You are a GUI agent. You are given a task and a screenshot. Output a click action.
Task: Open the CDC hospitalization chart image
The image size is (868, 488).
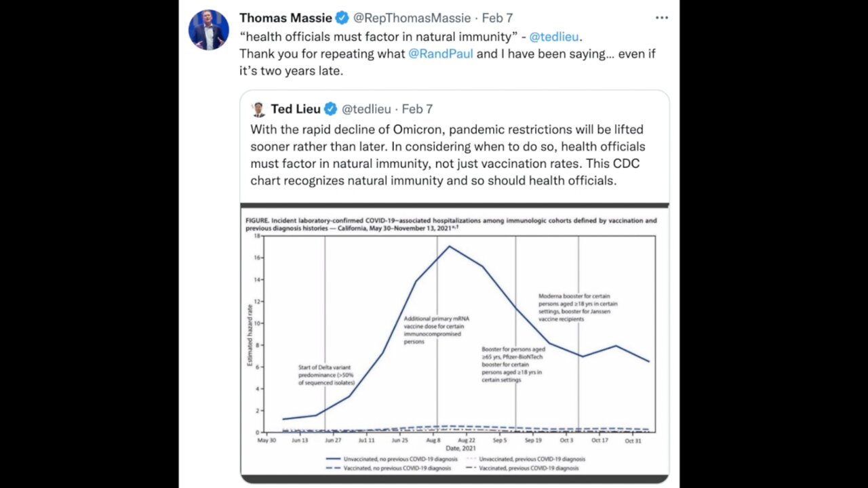point(454,343)
